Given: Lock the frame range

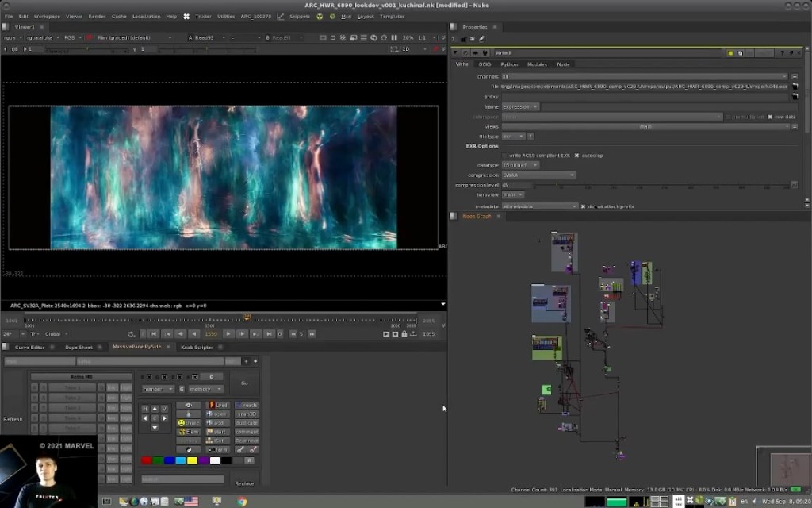Looking at the screenshot, I should coord(404,332).
